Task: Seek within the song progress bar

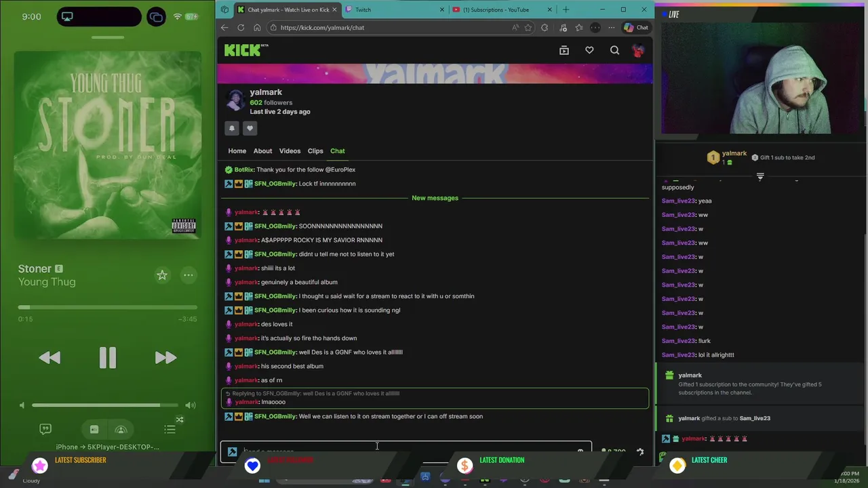Action: [x=108, y=308]
